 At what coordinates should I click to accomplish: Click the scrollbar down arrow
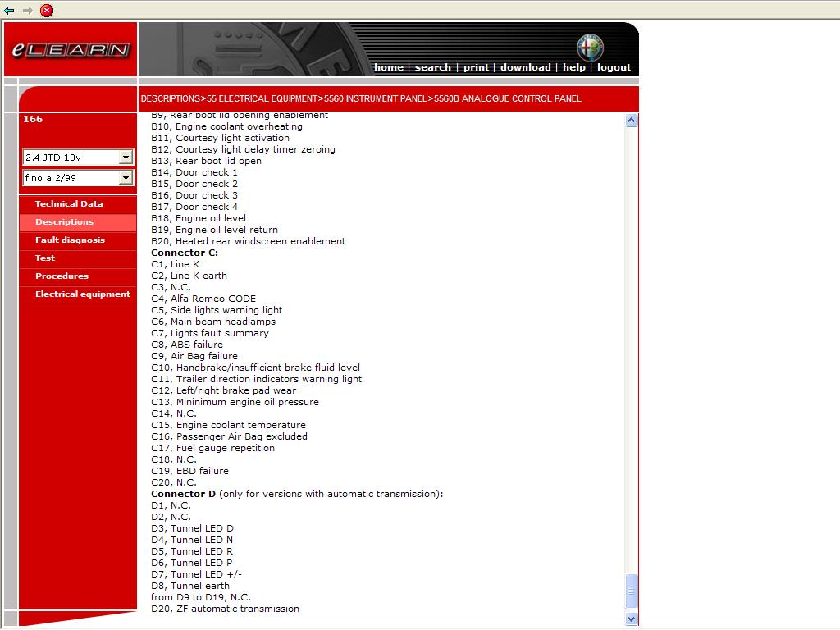tap(631, 619)
